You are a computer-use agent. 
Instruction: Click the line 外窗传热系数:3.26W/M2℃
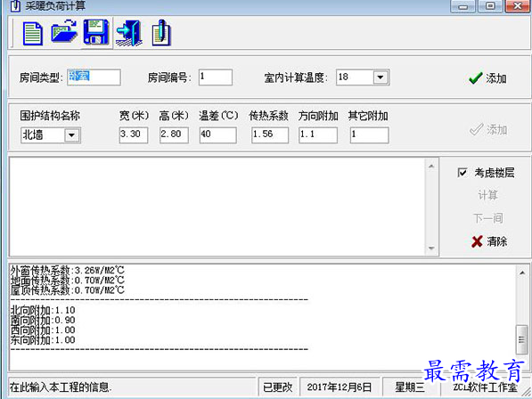(68, 271)
